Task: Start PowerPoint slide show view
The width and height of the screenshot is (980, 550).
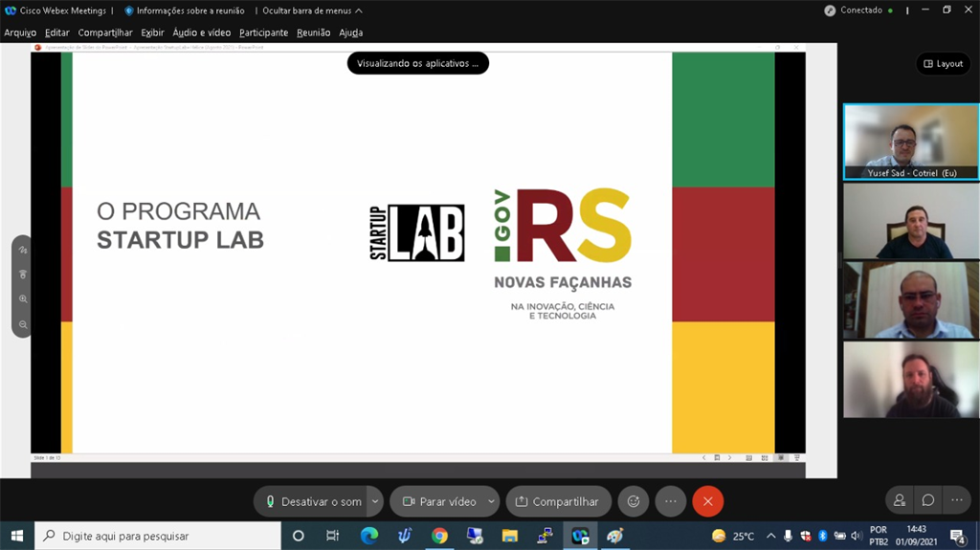Action: (x=796, y=458)
